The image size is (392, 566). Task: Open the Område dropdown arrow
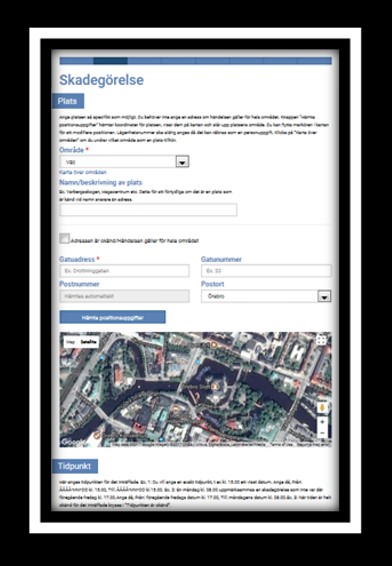[182, 162]
